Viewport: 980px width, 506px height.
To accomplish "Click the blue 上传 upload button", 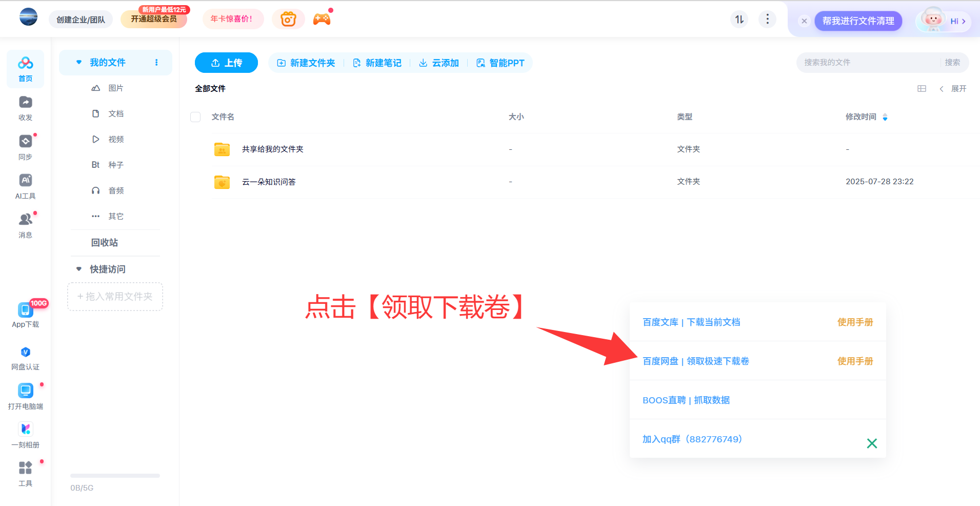I will coord(226,63).
